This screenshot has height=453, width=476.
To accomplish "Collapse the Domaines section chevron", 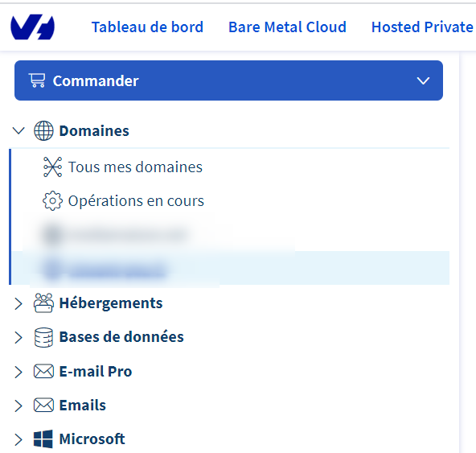I will click(18, 131).
